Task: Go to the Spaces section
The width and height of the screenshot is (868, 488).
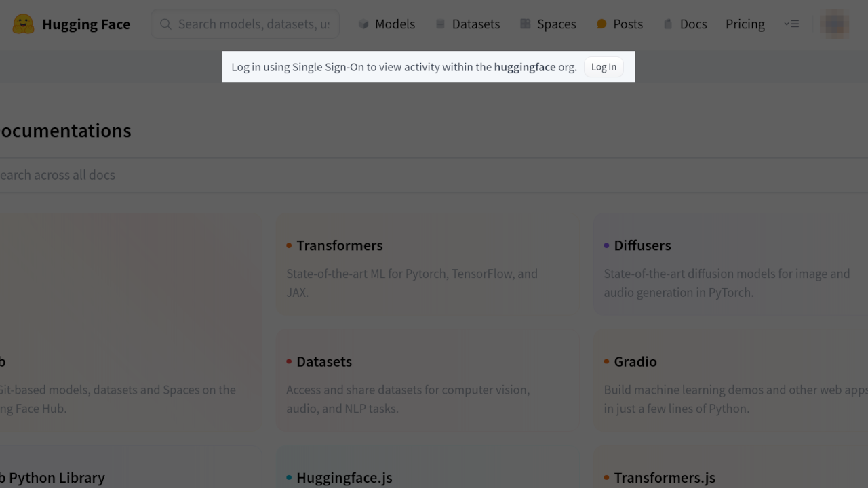Action: pyautogui.click(x=556, y=24)
